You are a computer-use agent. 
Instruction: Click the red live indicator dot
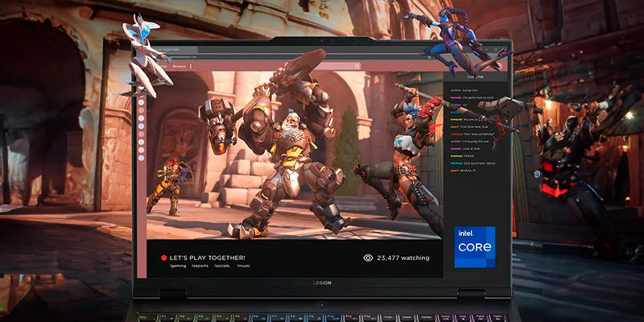coord(164,258)
